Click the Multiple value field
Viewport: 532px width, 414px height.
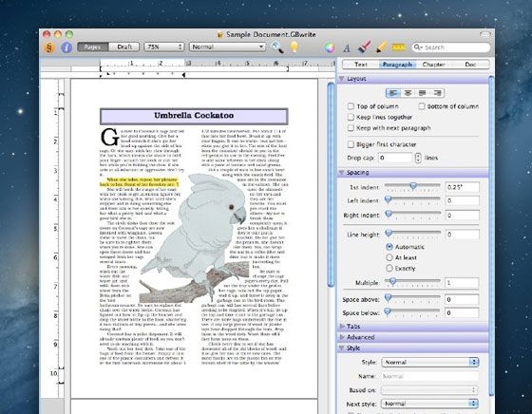point(463,283)
